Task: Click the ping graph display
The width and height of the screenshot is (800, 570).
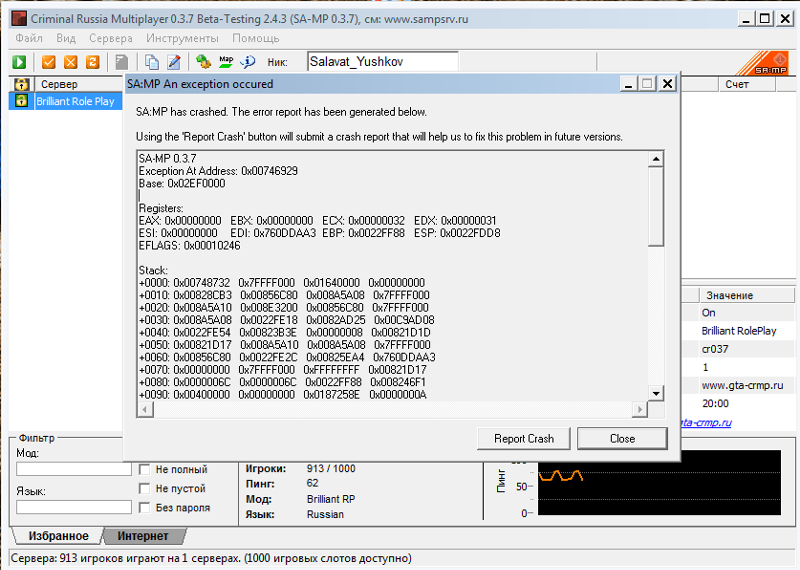Action: coord(659,482)
